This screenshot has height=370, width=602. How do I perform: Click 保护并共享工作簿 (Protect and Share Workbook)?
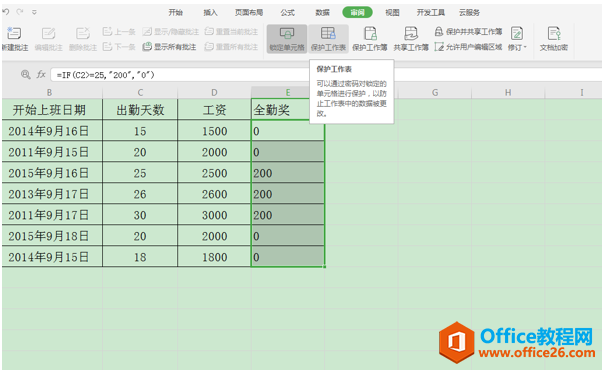pos(468,31)
